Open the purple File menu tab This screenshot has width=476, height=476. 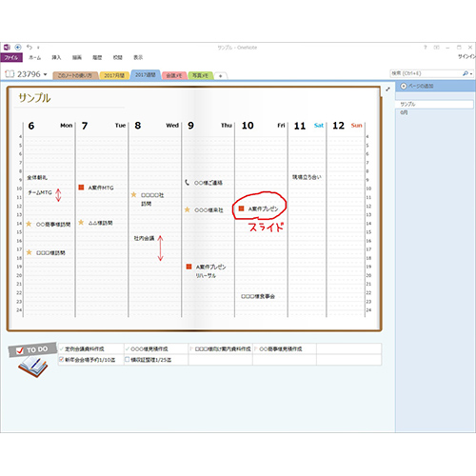[x=11, y=57]
